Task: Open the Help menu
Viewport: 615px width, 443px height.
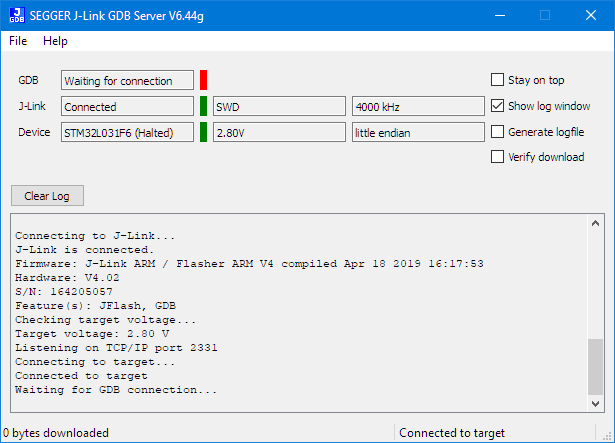Action: 55,41
